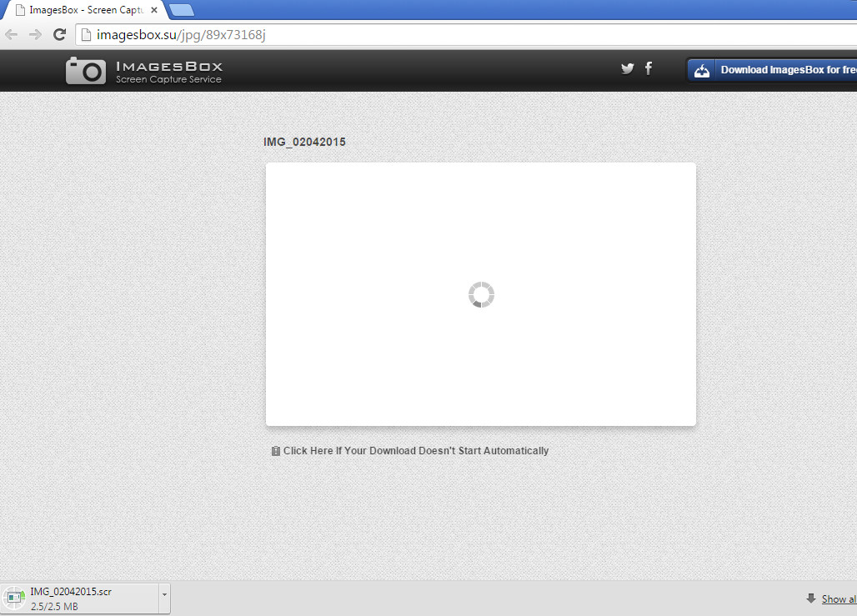Click the Show all downloads link
Image resolution: width=857 pixels, height=616 pixels.
(838, 598)
